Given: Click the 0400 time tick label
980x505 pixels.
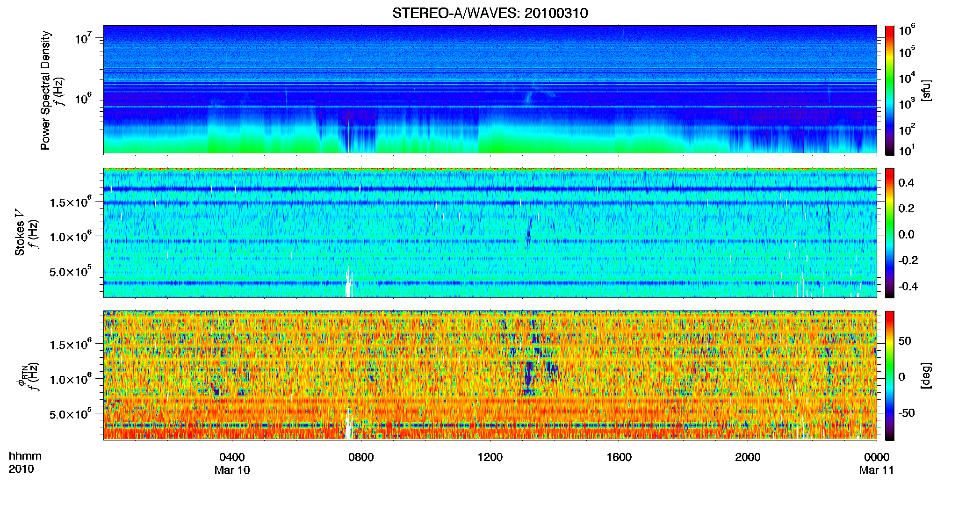Looking at the screenshot, I should pyautogui.click(x=232, y=457).
